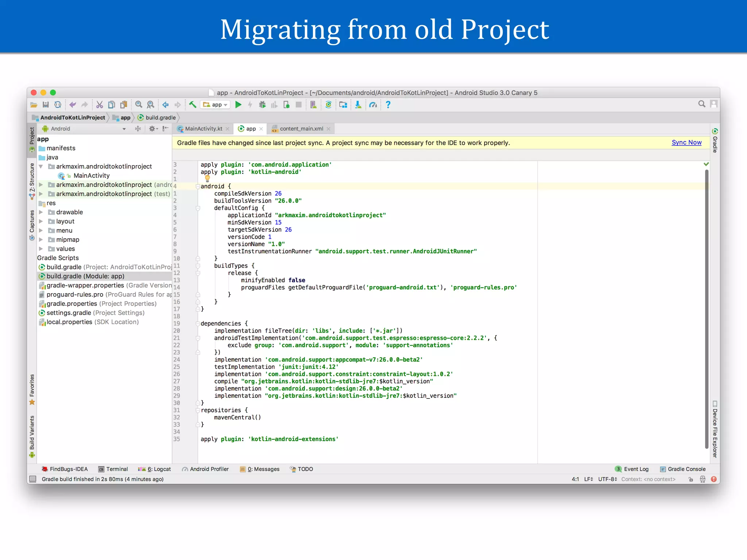Toggle read-only lock icon in status bar

pyautogui.click(x=691, y=479)
